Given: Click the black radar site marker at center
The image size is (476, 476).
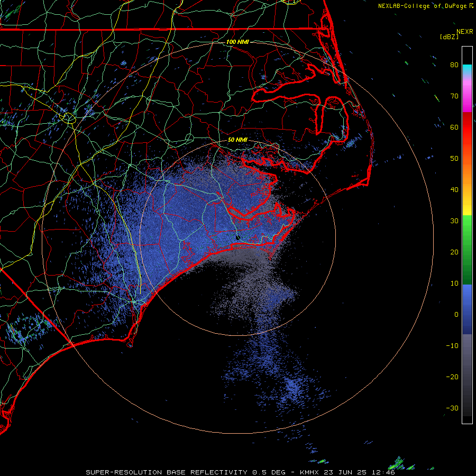Looking at the screenshot, I should point(237,237).
